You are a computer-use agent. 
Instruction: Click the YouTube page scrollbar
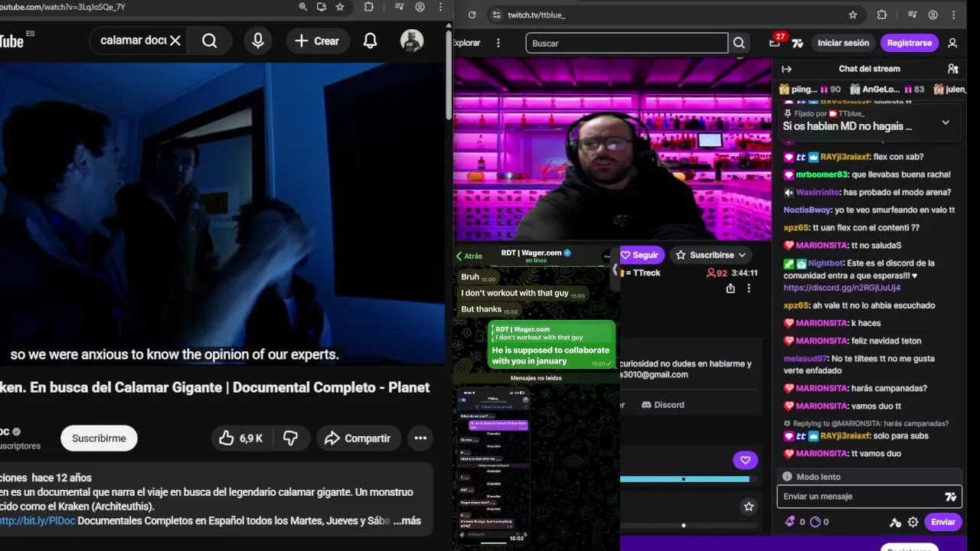[x=449, y=77]
